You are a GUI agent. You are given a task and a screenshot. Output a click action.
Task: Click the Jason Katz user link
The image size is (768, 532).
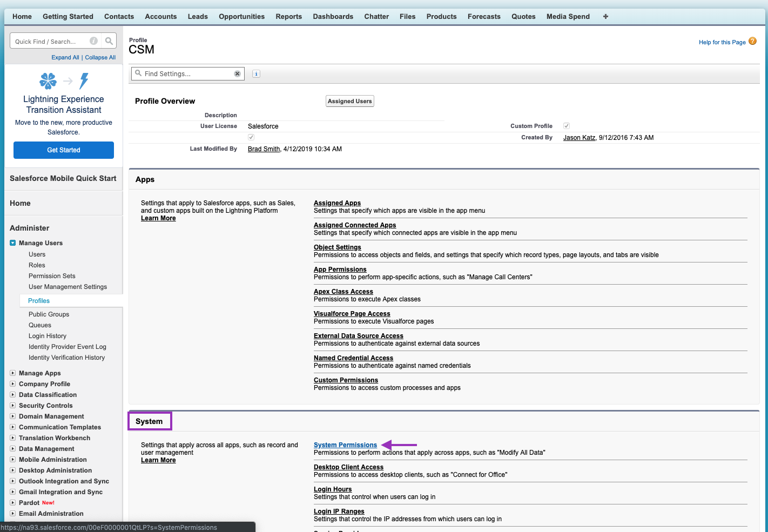coord(579,138)
